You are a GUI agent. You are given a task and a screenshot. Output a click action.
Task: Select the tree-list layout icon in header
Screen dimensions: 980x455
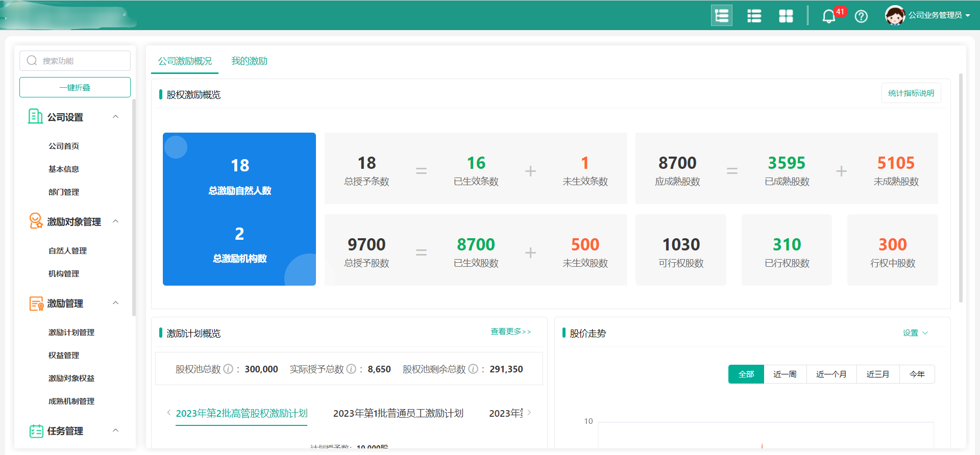pos(722,16)
